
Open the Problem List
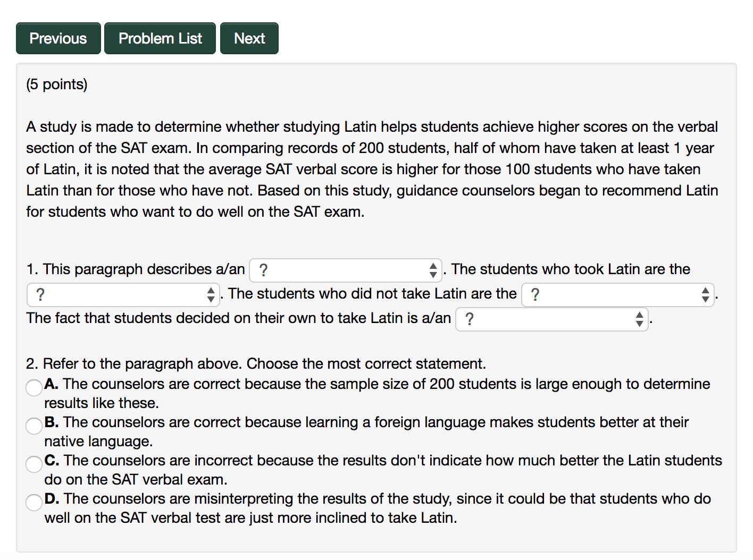click(160, 38)
